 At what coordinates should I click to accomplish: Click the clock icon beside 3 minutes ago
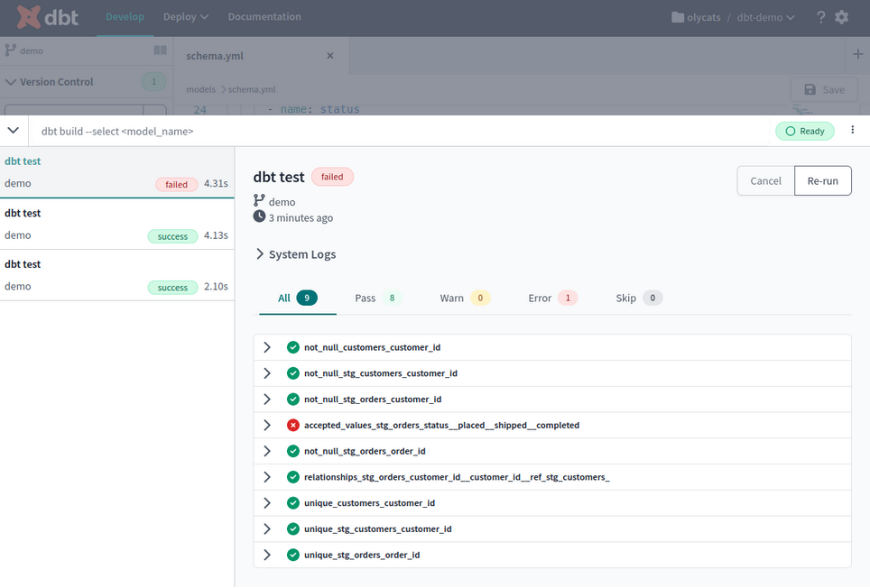pyautogui.click(x=259, y=216)
